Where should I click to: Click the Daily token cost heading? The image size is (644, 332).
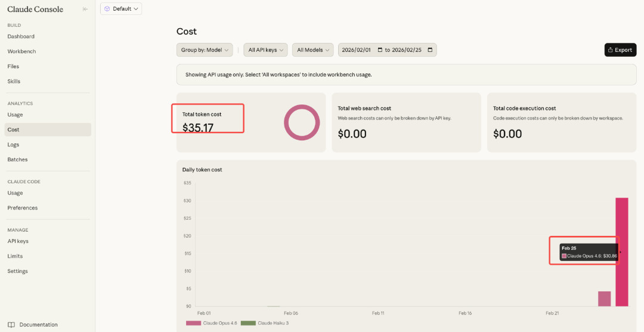(202, 170)
